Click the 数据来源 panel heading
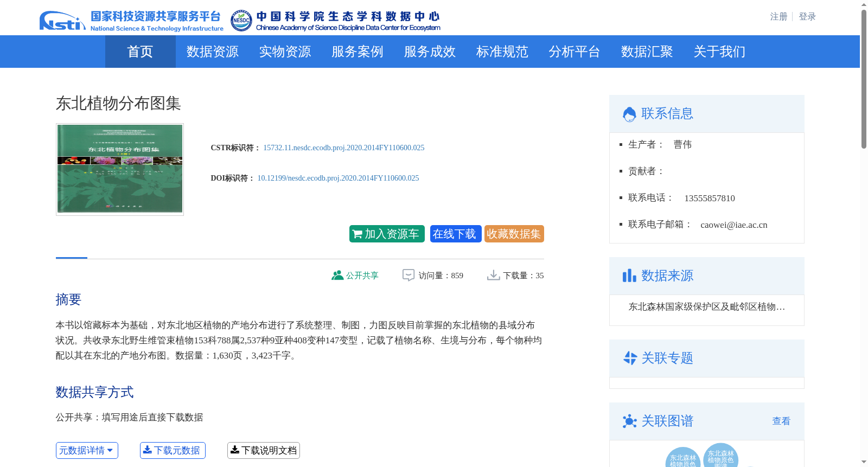The width and height of the screenshot is (868, 467). pos(667,276)
